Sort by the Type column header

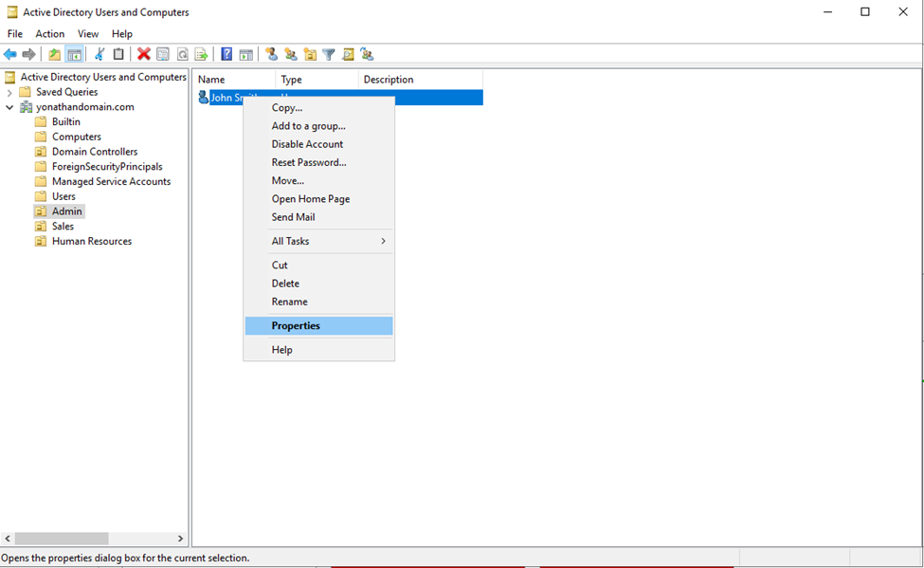pyautogui.click(x=317, y=79)
